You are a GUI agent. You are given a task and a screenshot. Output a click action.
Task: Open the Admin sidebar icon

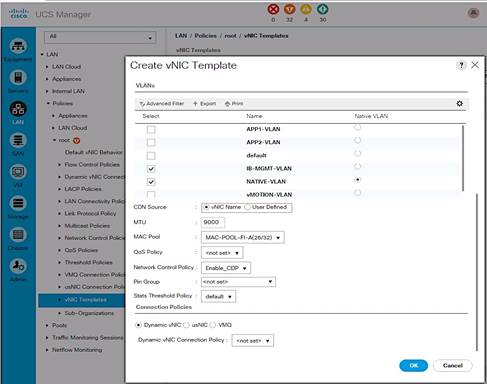pos(18,266)
